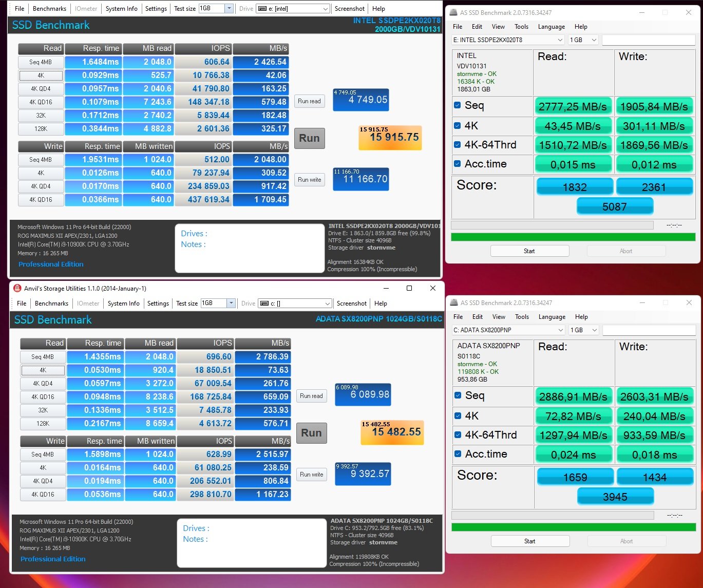Click Run write in ADATA Anvil window
Image resolution: width=703 pixels, height=588 pixels.
[x=311, y=475]
